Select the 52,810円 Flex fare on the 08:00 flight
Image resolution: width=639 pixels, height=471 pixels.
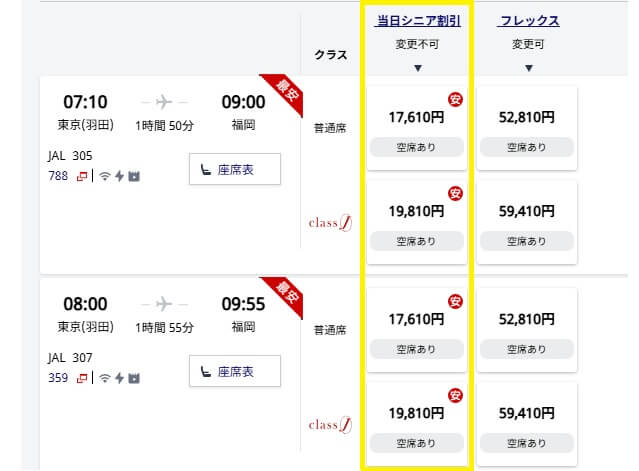(527, 330)
